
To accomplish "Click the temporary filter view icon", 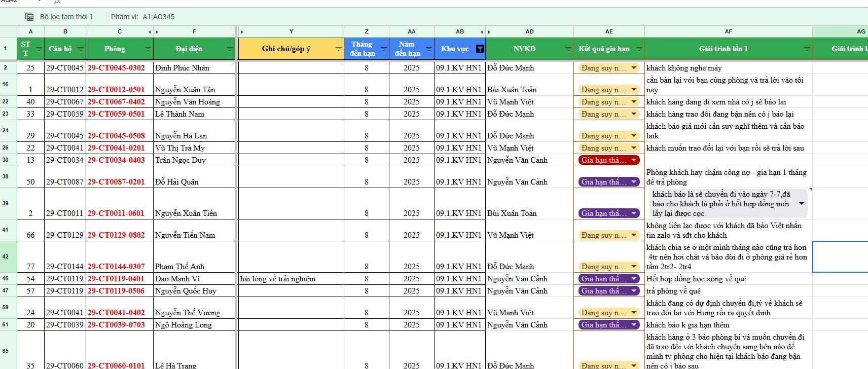I will 30,17.
